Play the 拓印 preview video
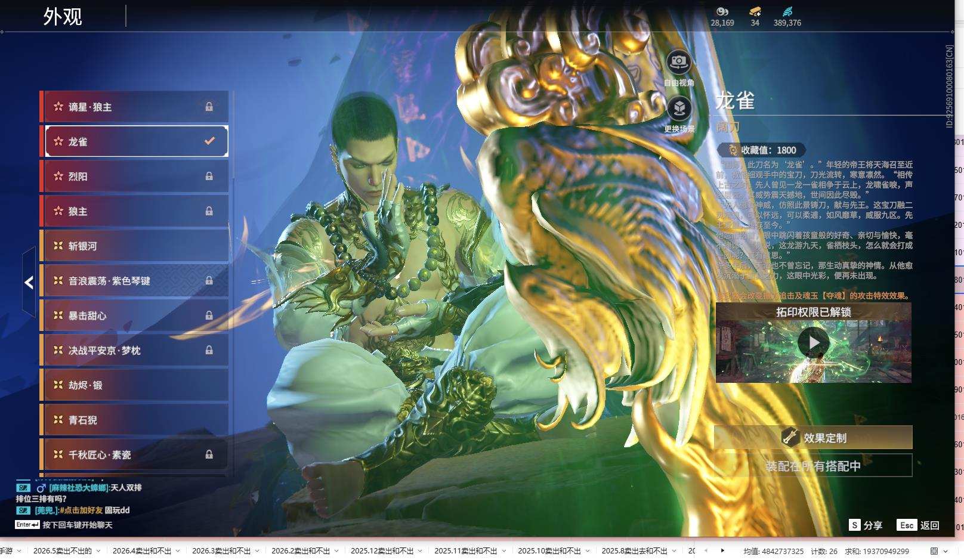The image size is (964, 560). [x=814, y=343]
